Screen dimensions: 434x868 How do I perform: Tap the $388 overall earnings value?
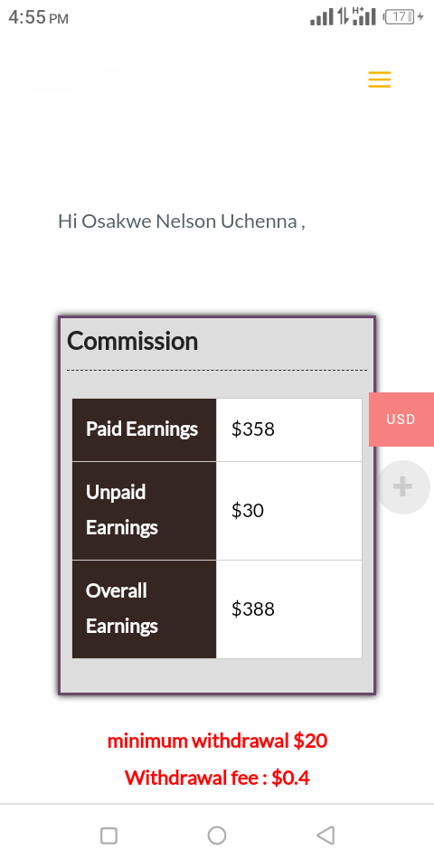[x=253, y=609]
